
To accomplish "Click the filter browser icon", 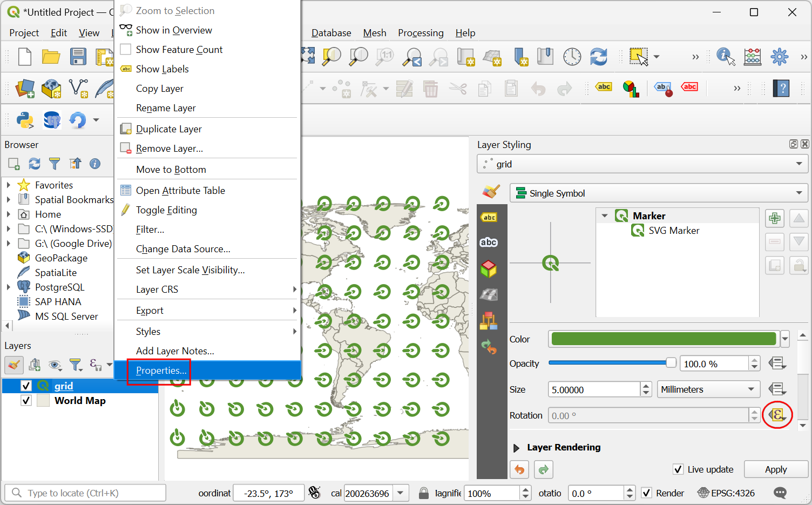I will tap(55, 164).
